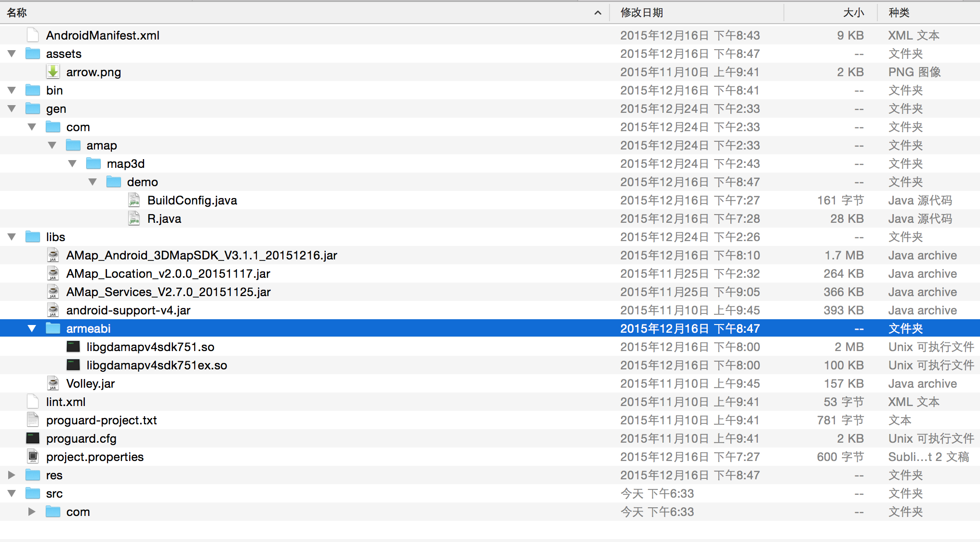Click the arrow.png image file icon
Image resolution: width=980 pixels, height=542 pixels.
point(53,72)
